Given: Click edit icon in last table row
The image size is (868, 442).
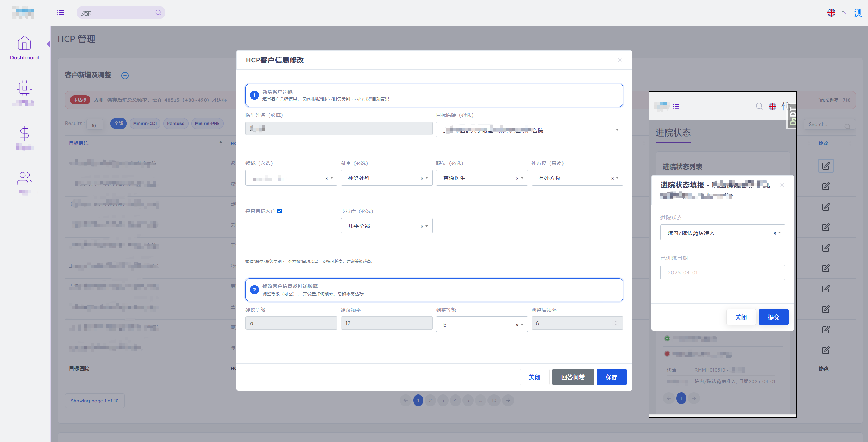Looking at the screenshot, I should (826, 350).
